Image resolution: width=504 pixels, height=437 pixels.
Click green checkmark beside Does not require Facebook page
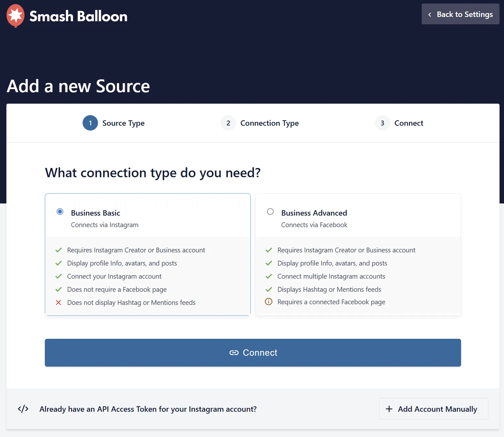click(58, 289)
